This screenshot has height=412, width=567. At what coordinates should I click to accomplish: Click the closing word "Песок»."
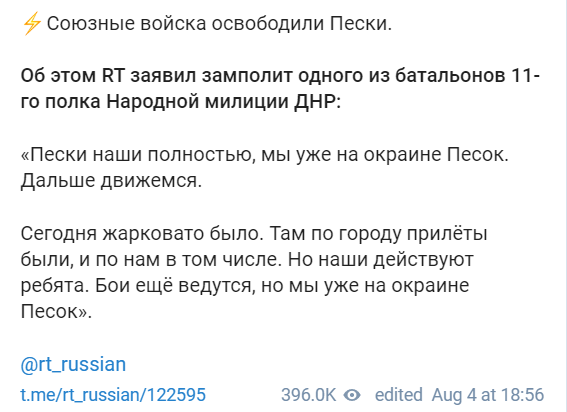click(56, 311)
